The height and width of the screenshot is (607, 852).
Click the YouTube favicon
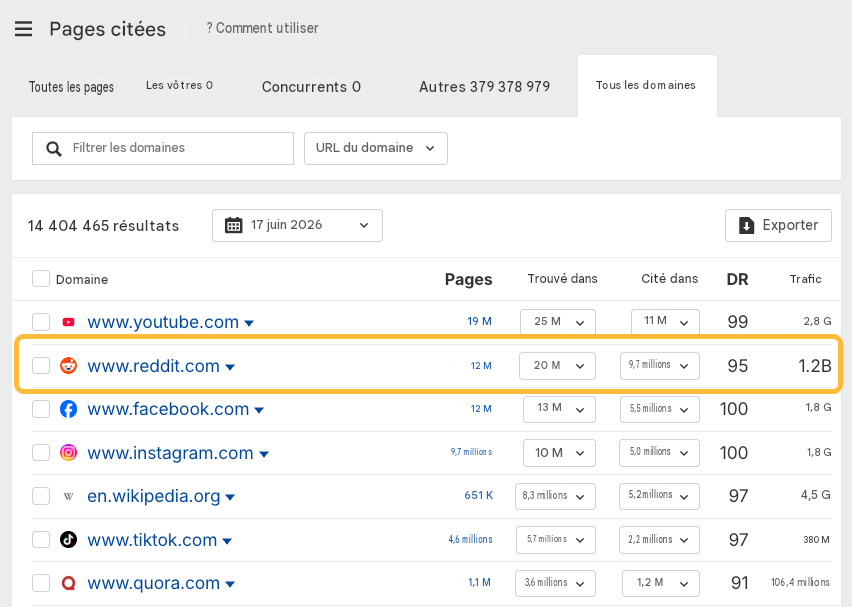tap(68, 322)
